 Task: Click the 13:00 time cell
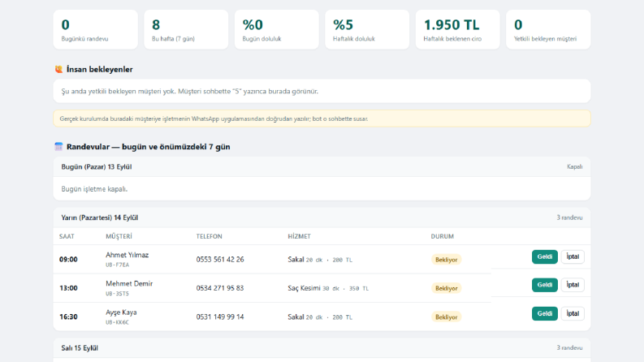click(x=68, y=288)
